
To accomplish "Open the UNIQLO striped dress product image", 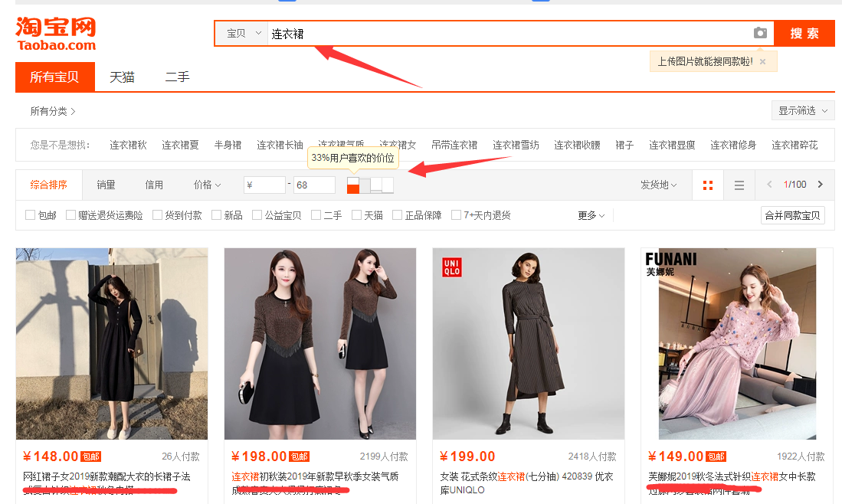I will tap(529, 343).
